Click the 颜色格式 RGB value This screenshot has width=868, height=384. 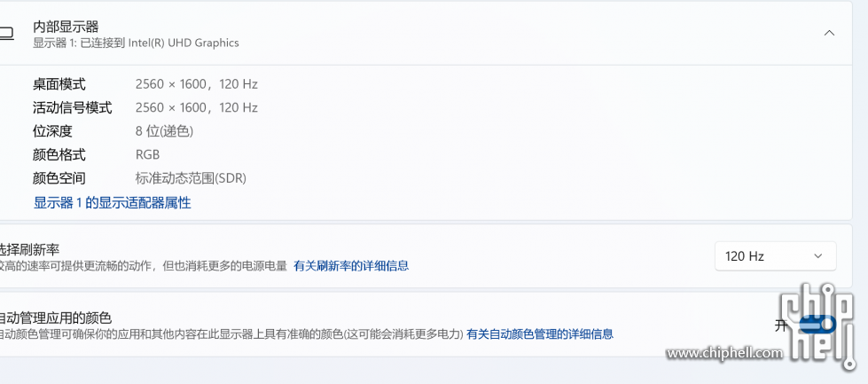pyautogui.click(x=147, y=155)
